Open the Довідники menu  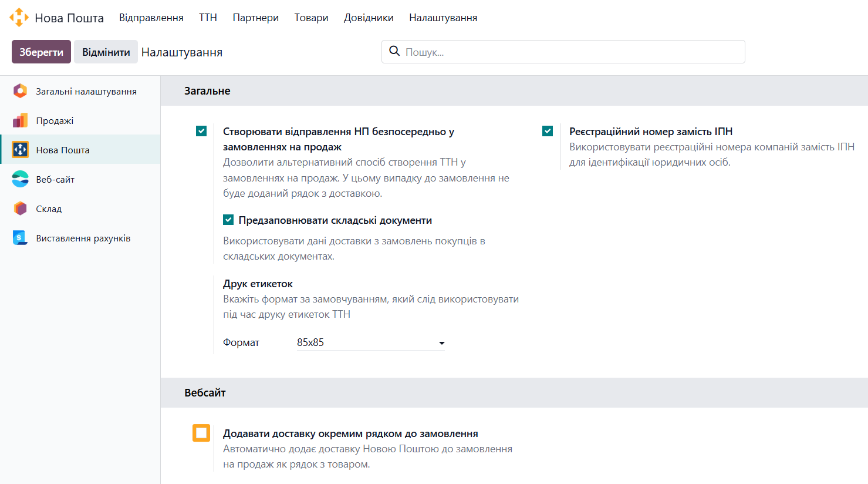point(369,18)
